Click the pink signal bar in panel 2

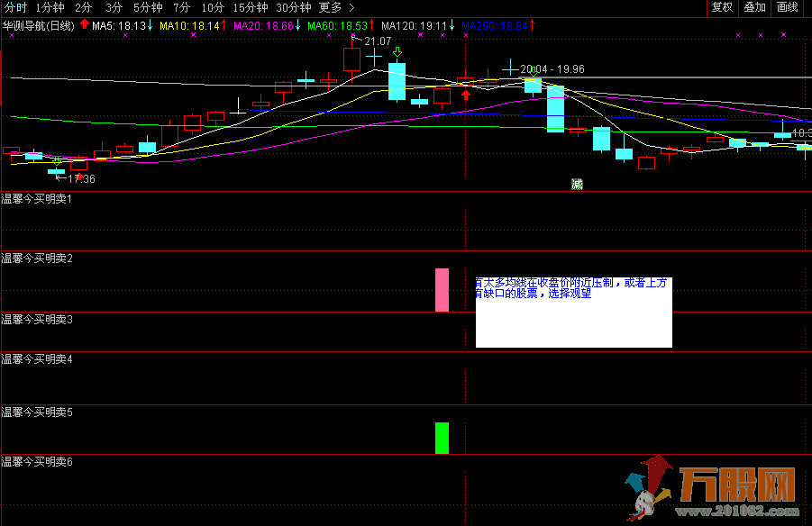pyautogui.click(x=442, y=290)
